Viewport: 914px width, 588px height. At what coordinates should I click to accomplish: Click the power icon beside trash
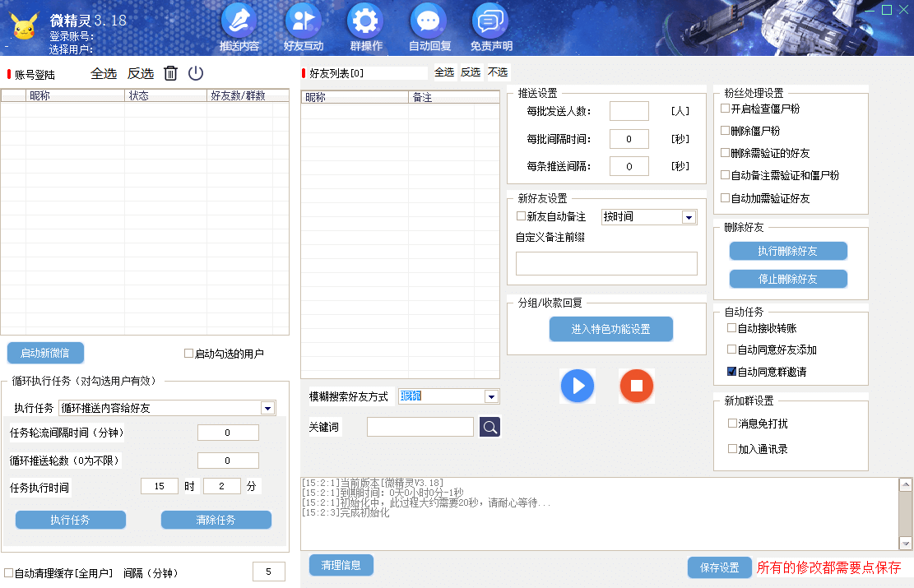tap(196, 73)
